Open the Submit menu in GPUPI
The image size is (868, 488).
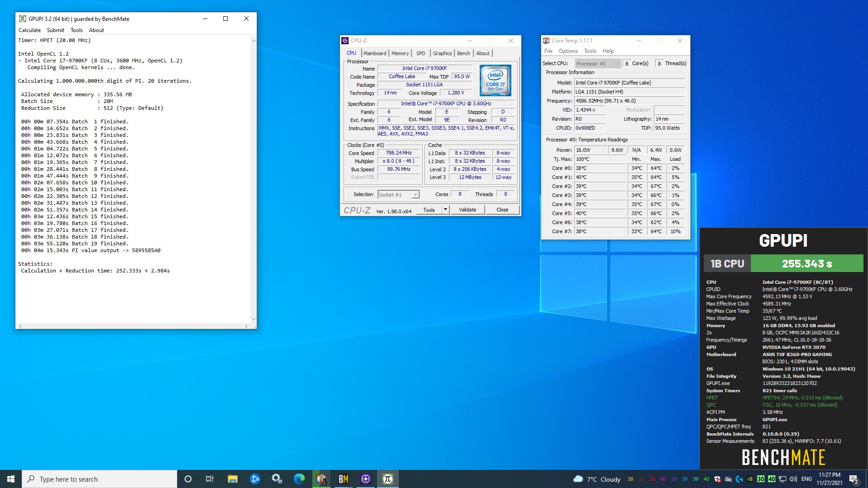pyautogui.click(x=56, y=30)
